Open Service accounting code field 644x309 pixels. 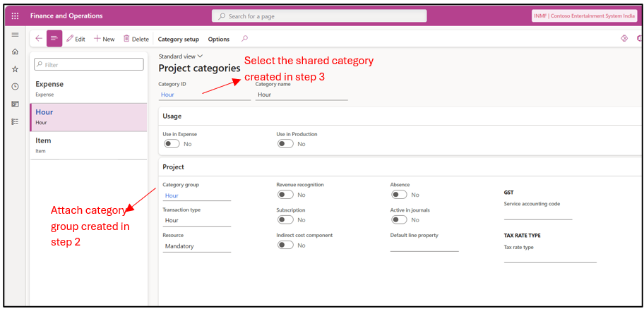pos(538,214)
